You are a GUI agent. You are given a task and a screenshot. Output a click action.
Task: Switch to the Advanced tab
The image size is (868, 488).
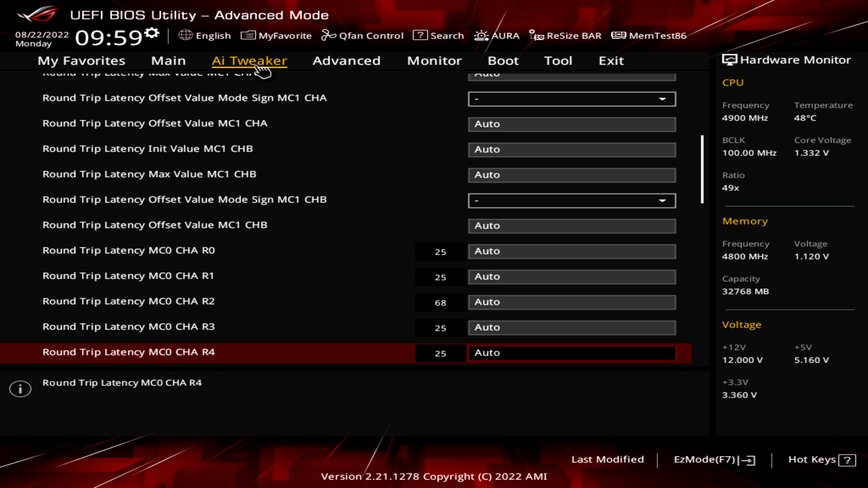346,61
